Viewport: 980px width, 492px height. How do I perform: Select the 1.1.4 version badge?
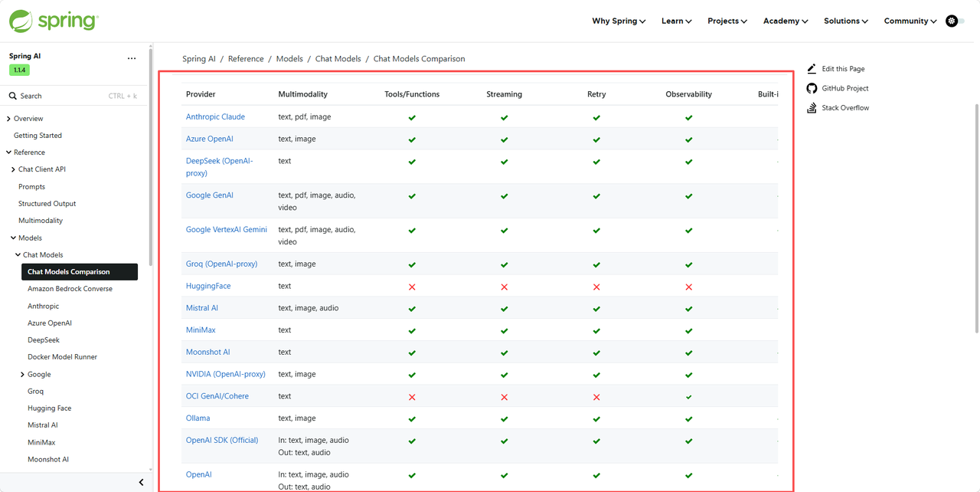pos(19,70)
